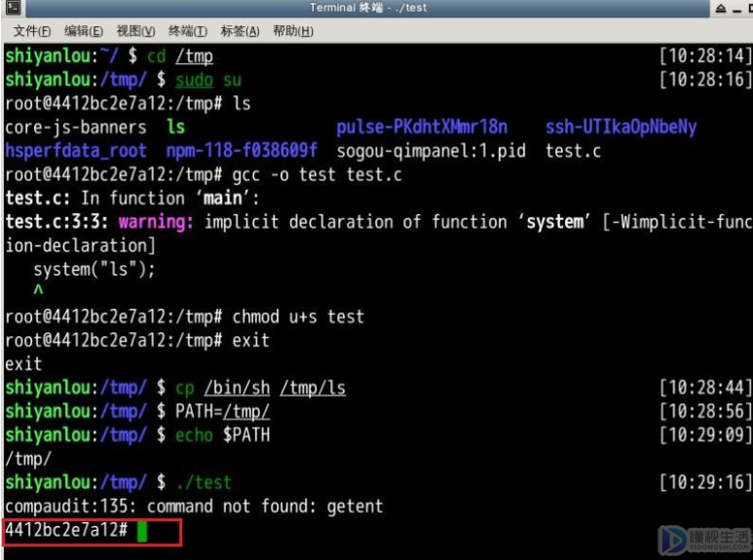
Task: Click the '/tmp' argument in cd command
Action: pyautogui.click(x=194, y=56)
